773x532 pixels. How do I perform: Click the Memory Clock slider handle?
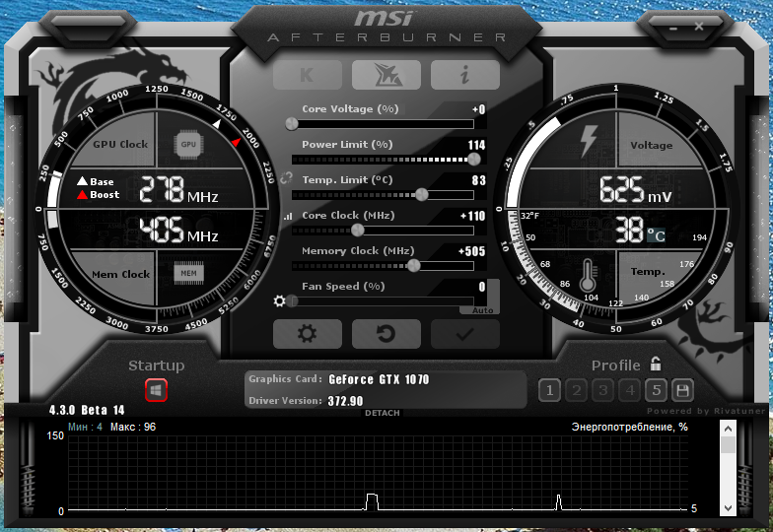click(414, 266)
